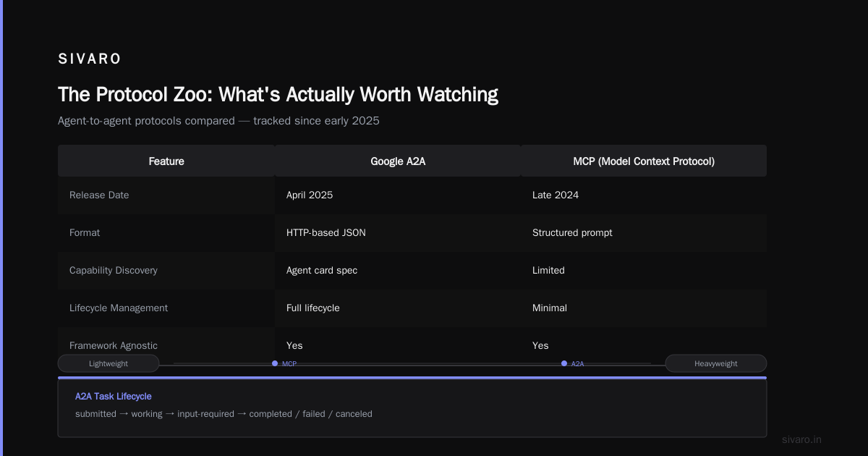Click the Lightweight pill on the scale

109,363
